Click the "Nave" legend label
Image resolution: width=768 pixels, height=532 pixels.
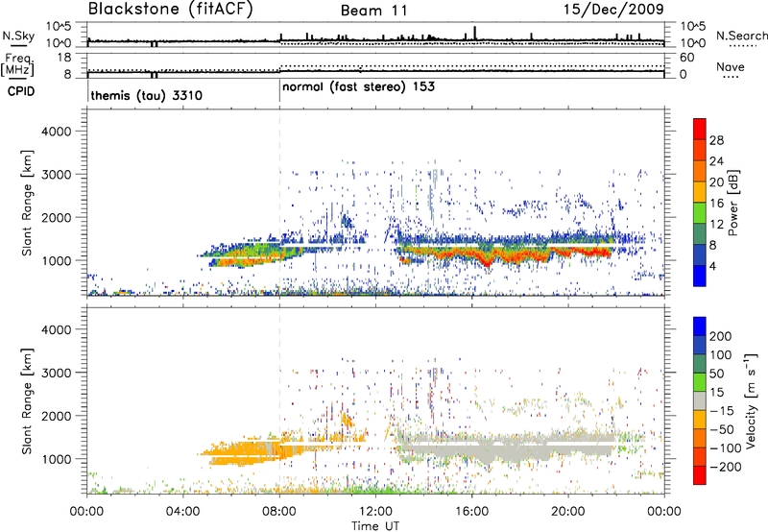(x=731, y=66)
